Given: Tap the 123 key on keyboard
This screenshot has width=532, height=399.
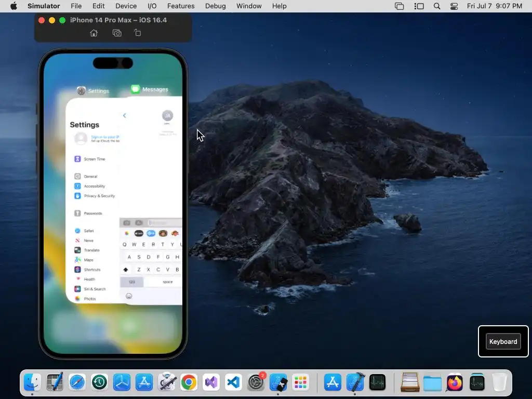Looking at the screenshot, I should click(x=131, y=282).
